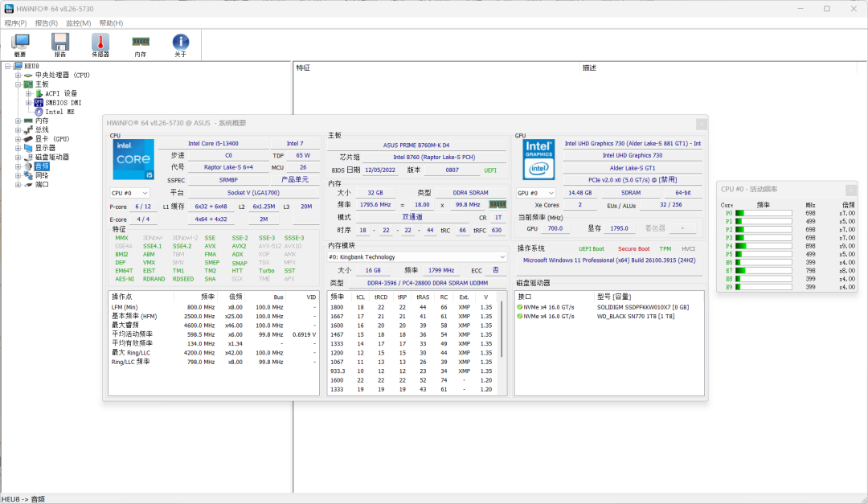This screenshot has height=504, width=868.
Task: Click the 端口 port icon in tree
Action: pos(28,184)
